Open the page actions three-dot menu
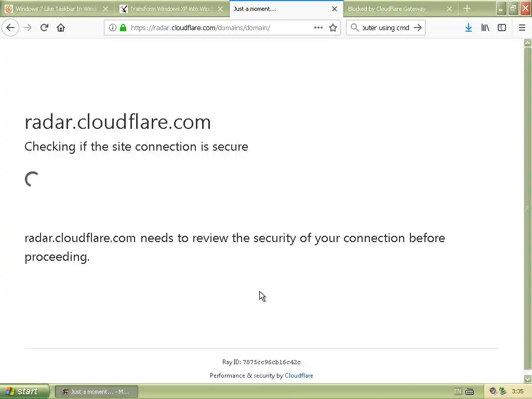Screen dimensions: 532x399 click(318, 28)
